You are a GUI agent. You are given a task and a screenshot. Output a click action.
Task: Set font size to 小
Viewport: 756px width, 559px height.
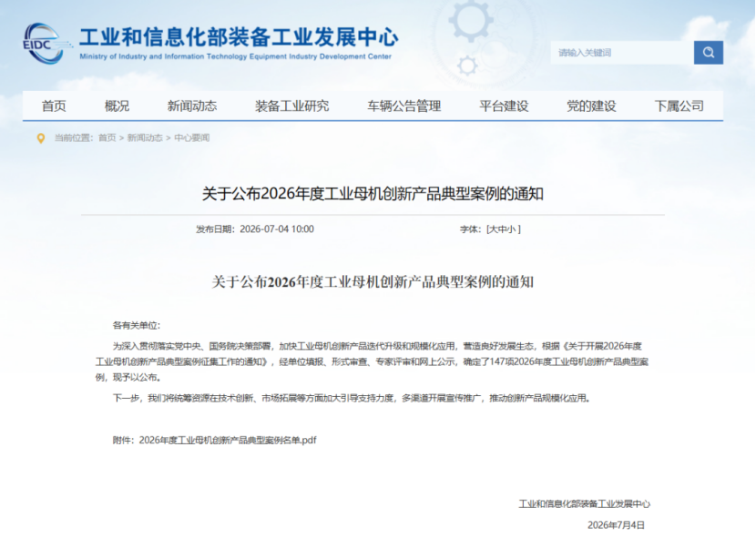[x=511, y=229]
